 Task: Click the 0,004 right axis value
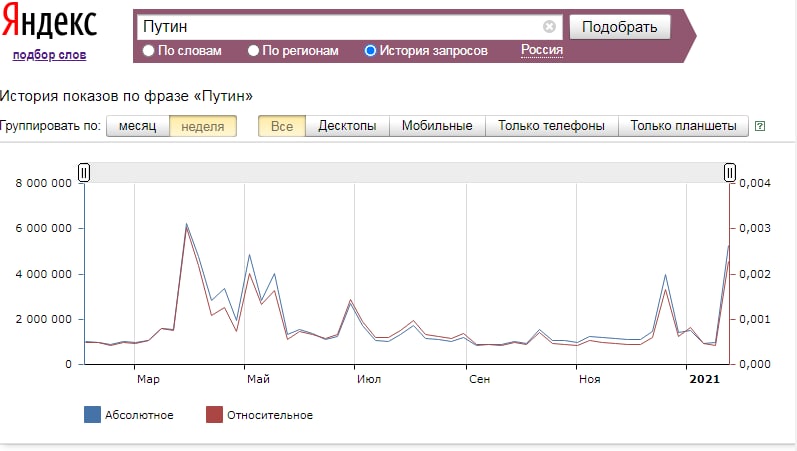755,183
